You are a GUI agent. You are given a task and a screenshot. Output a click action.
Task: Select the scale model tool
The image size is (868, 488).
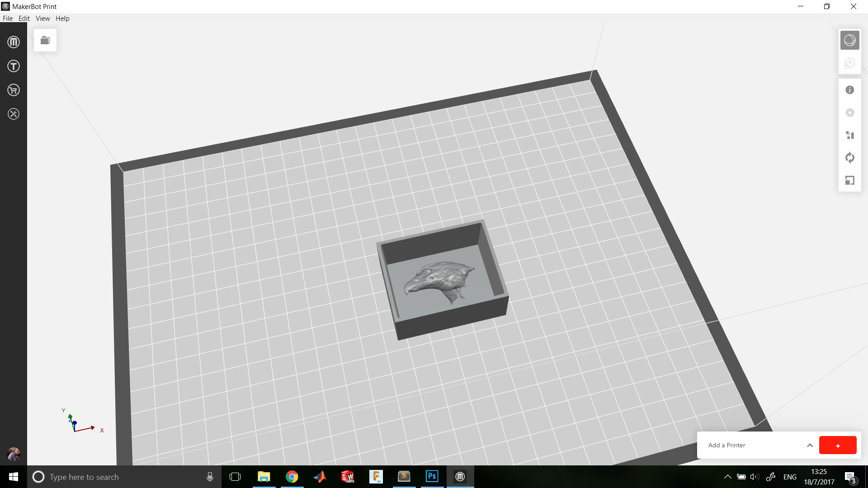coord(849,180)
